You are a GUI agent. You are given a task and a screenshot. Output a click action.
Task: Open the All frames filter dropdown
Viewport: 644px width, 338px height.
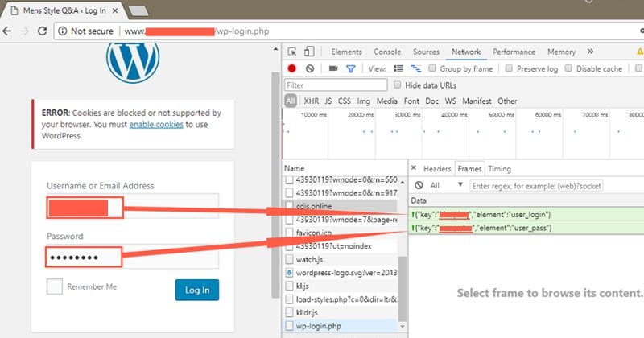[x=447, y=185]
